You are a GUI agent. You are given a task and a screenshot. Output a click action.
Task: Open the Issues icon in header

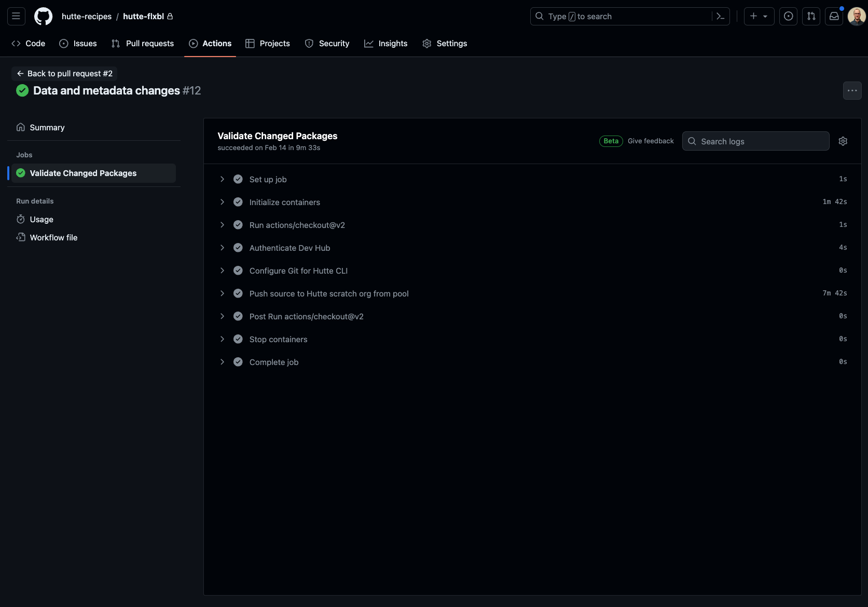(788, 16)
